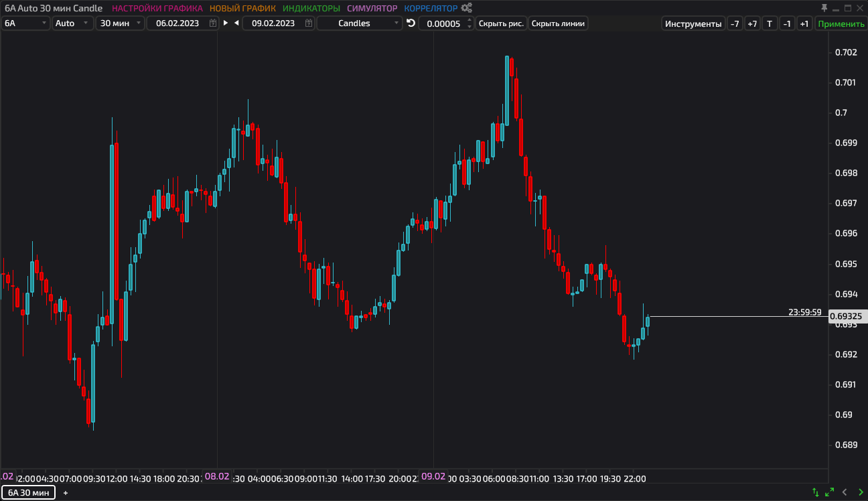Select the 6A 30 мин chart tab
Screen dimensions: 868x501
pos(28,493)
